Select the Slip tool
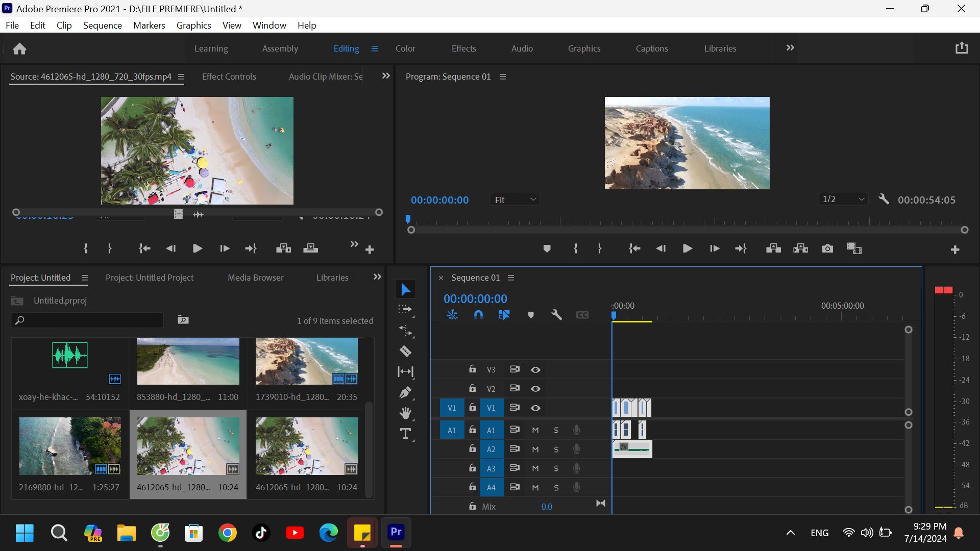Image resolution: width=980 pixels, height=551 pixels. point(405,372)
